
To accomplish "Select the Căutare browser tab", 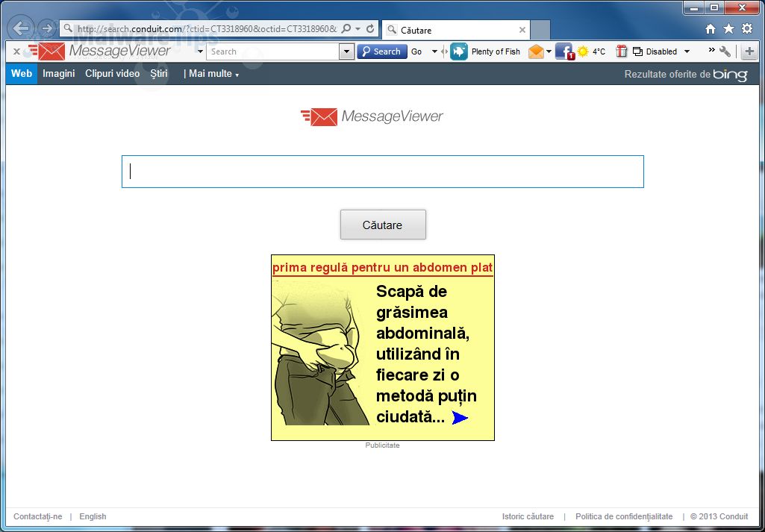I will tap(456, 30).
